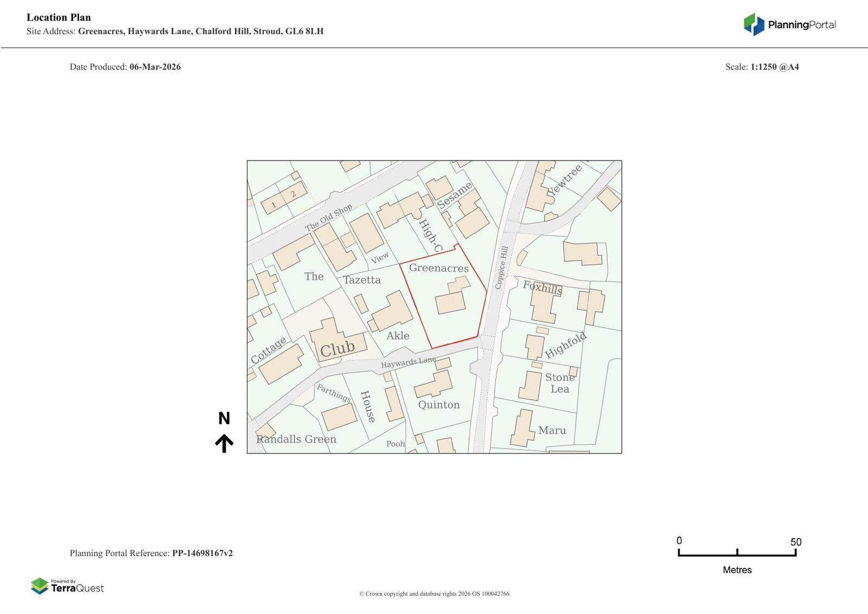Click the Maru property label
868x614 pixels.
[552, 430]
